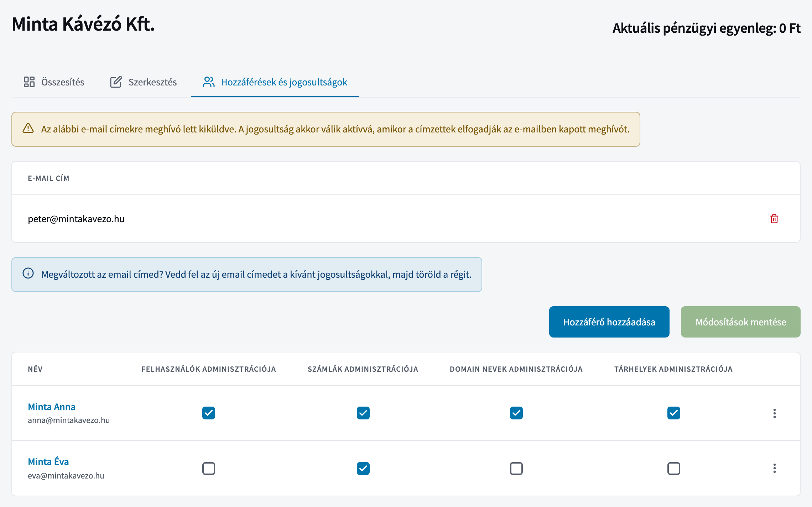Select Hozzáférések és jogosultságok tab

tap(275, 82)
